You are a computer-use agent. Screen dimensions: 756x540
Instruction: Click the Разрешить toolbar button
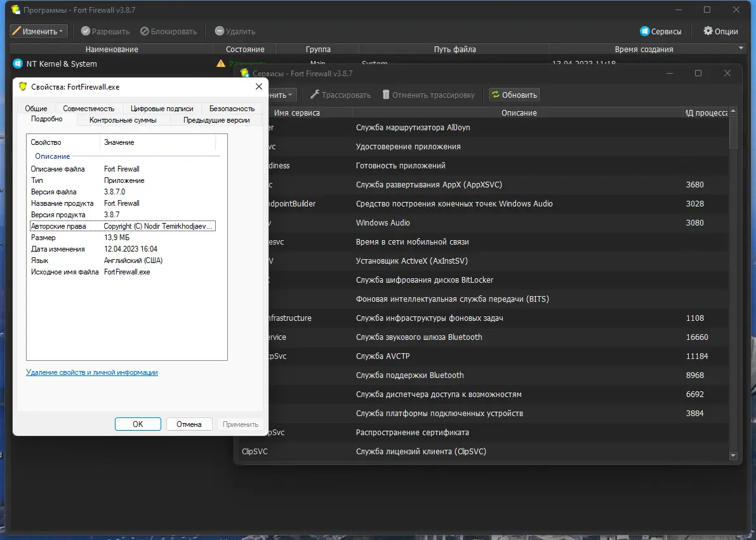coord(105,31)
